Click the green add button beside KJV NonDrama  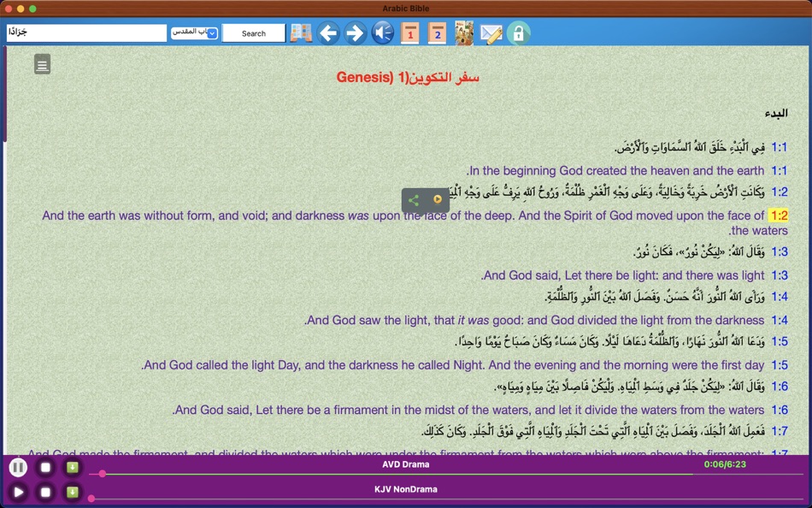(73, 492)
